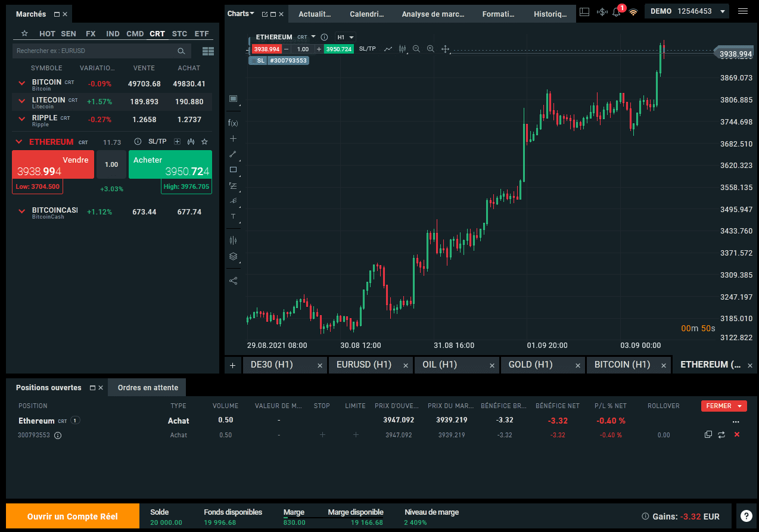The width and height of the screenshot is (759, 532).
Task: Open notifications bell icon
Action: (617, 11)
